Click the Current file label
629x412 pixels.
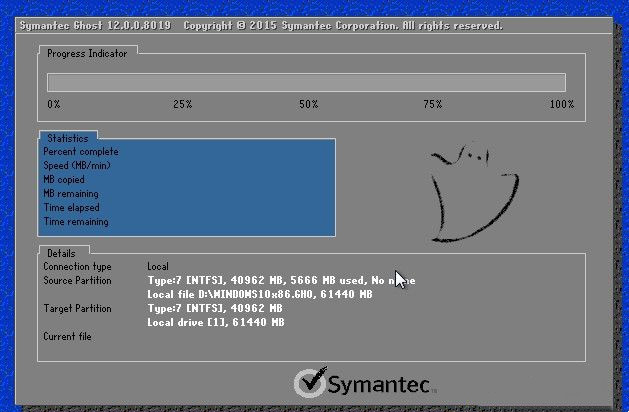[67, 337]
